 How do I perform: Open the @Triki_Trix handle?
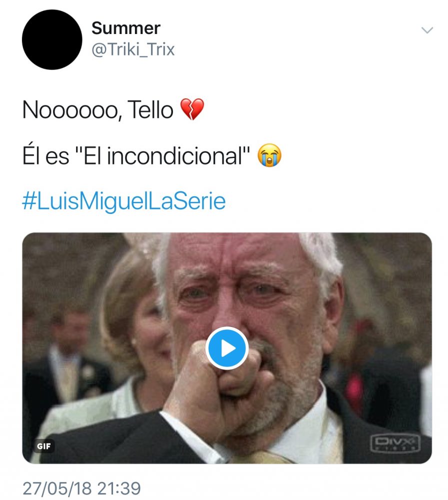133,50
